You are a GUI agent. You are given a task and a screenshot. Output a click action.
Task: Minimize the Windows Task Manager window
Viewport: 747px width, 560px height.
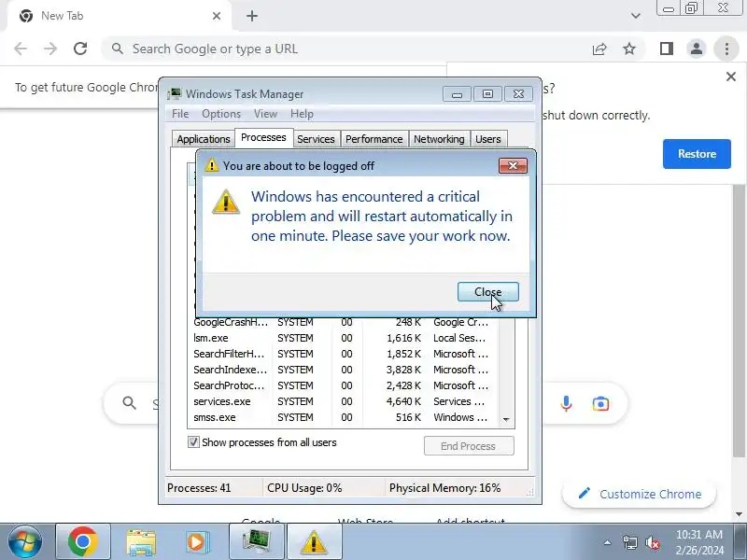point(457,94)
